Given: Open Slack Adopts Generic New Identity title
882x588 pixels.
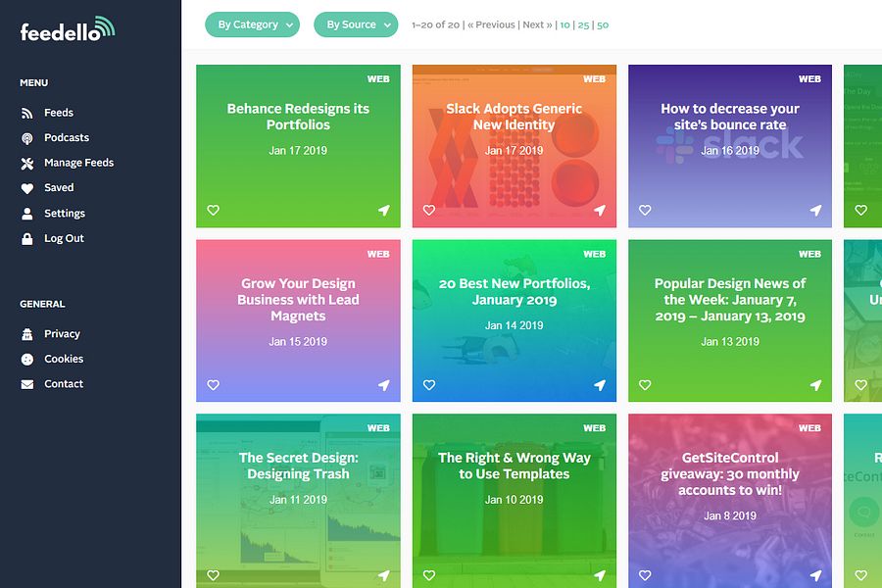Looking at the screenshot, I should [514, 117].
